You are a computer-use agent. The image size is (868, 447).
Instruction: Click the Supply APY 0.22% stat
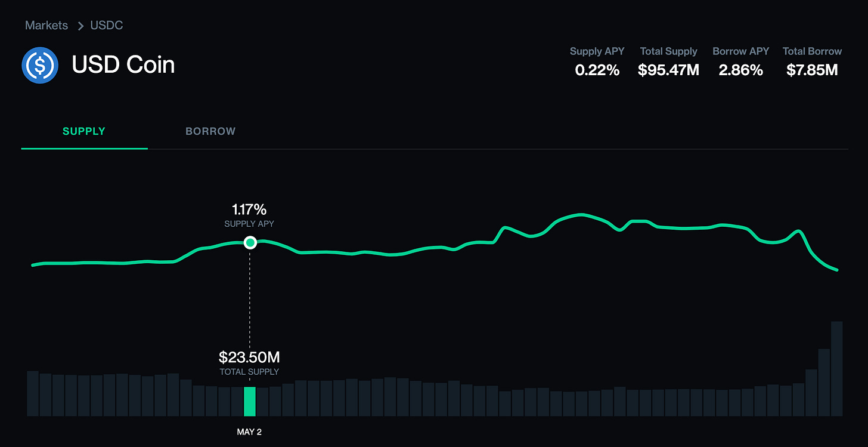597,70
